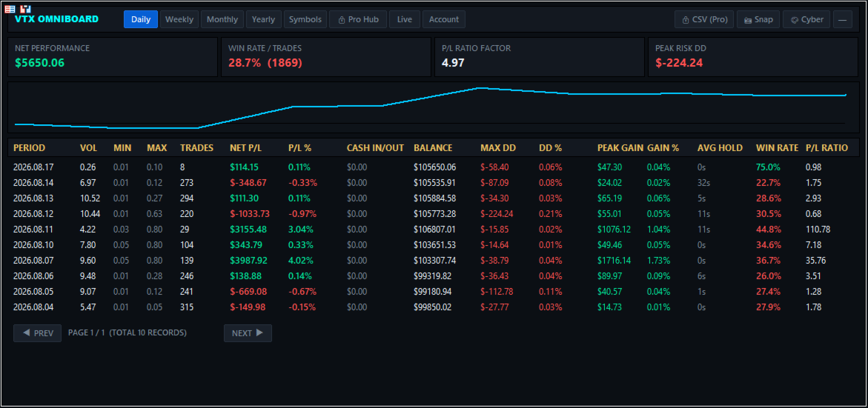Open the Symbols tab
Viewport: 868px width, 408px height.
[x=305, y=19]
